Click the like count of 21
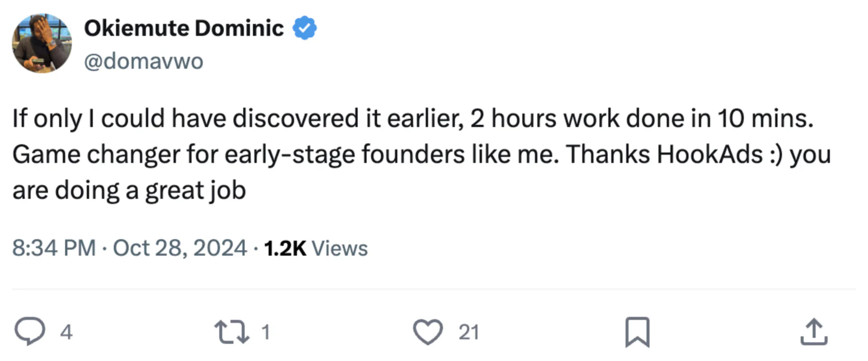 click(469, 332)
